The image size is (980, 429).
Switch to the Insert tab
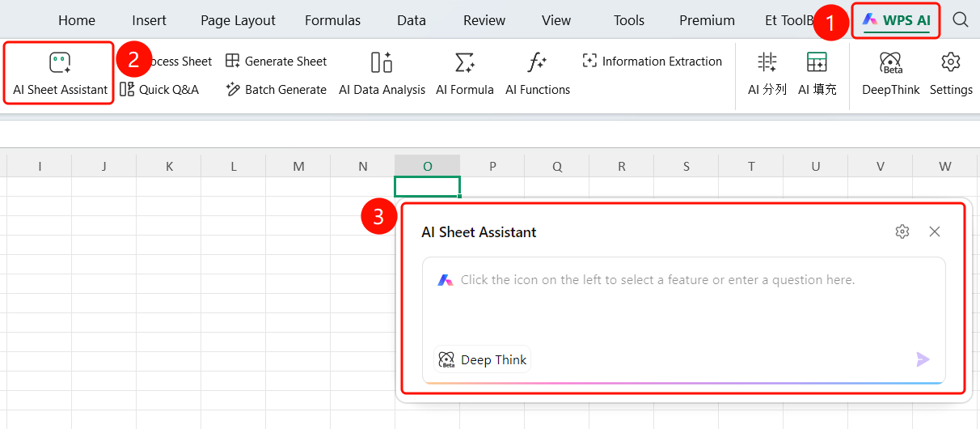point(150,20)
